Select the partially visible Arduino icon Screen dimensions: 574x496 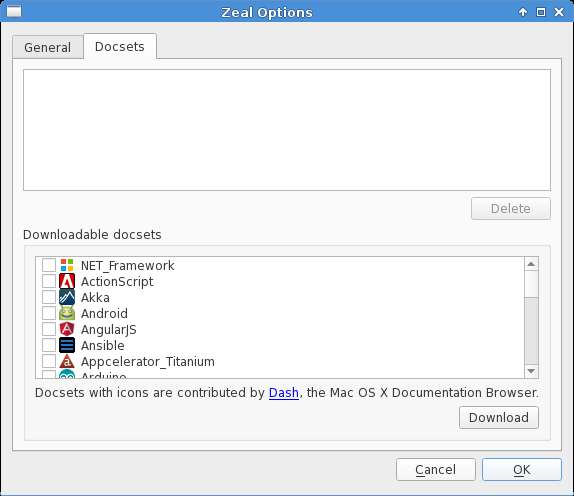pos(67,374)
